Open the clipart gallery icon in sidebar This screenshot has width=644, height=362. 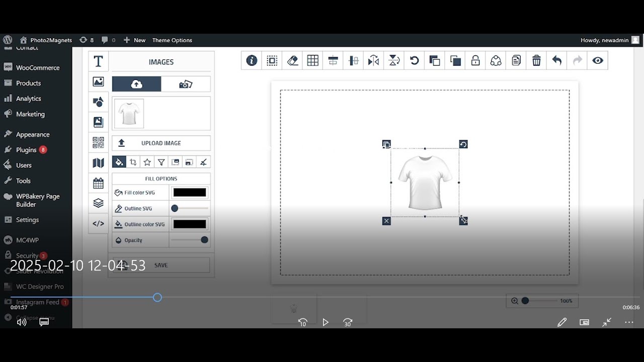coord(98,122)
